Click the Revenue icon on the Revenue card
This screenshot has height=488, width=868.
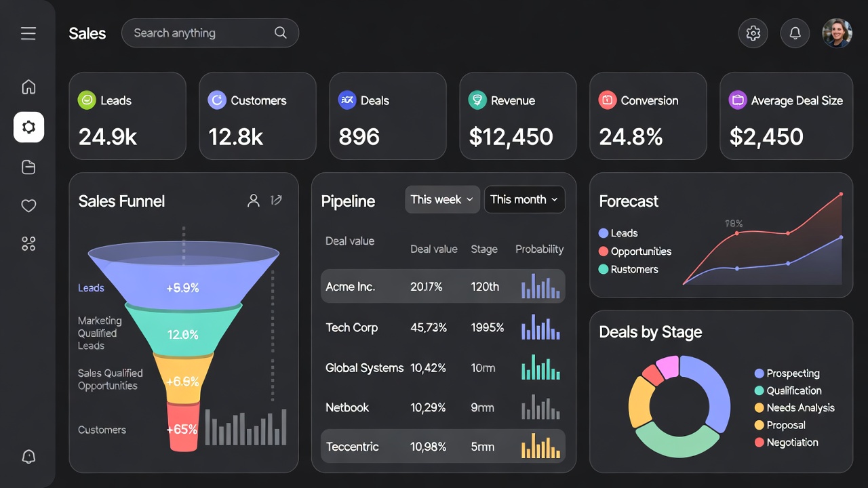tap(477, 100)
